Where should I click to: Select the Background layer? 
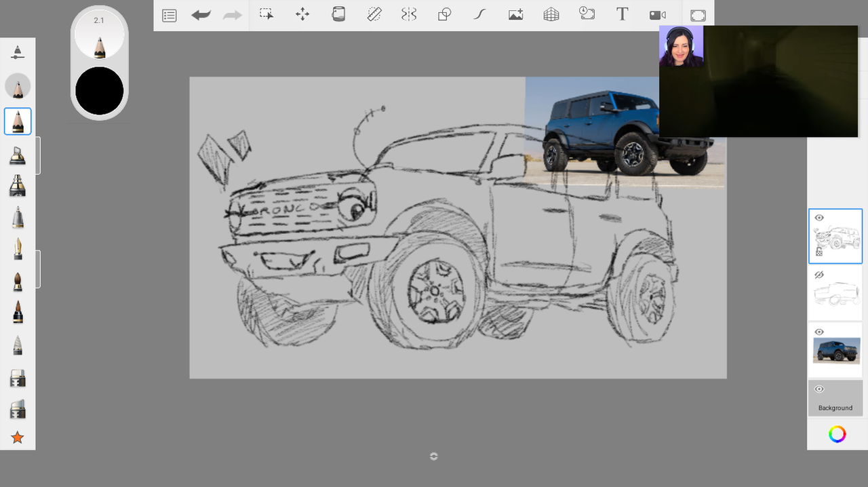click(835, 398)
